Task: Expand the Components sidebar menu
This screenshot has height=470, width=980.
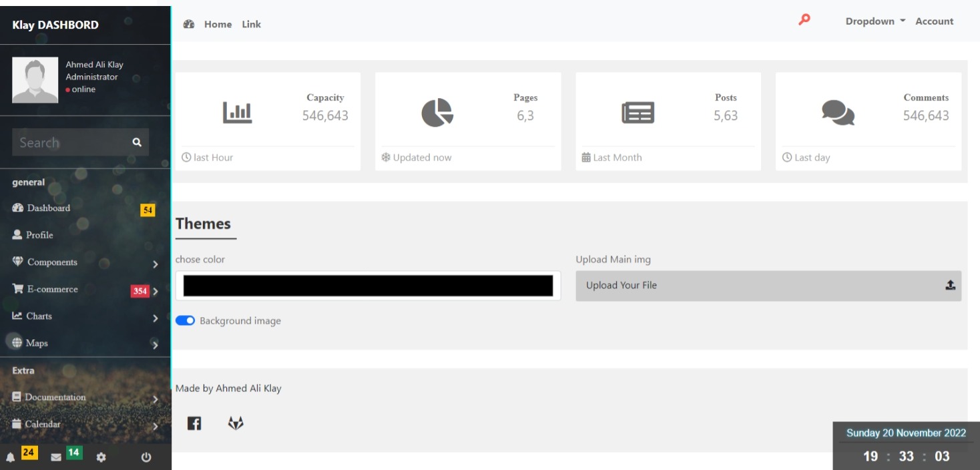Action: [x=52, y=262]
